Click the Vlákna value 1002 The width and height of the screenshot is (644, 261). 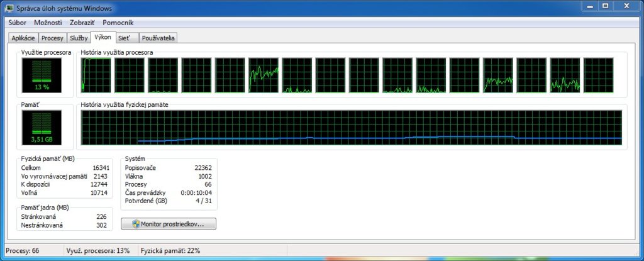point(205,176)
